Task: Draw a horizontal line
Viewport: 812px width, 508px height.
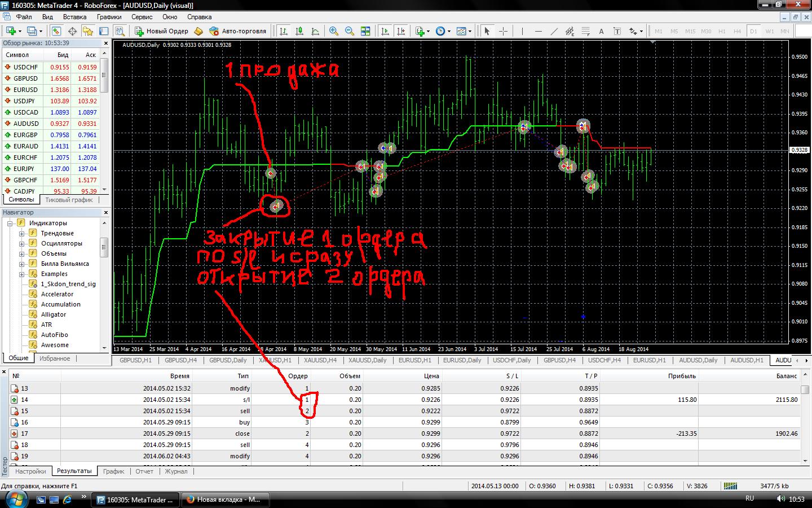Action: click(x=538, y=31)
